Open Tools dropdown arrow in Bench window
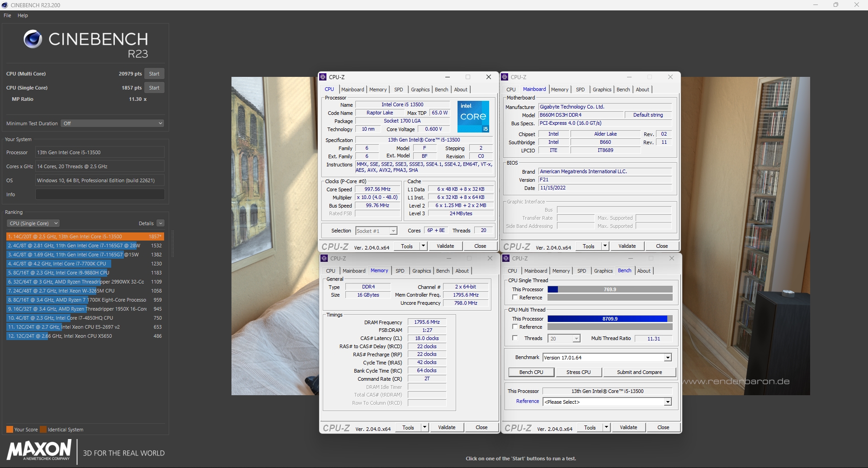868x468 pixels. coord(607,427)
